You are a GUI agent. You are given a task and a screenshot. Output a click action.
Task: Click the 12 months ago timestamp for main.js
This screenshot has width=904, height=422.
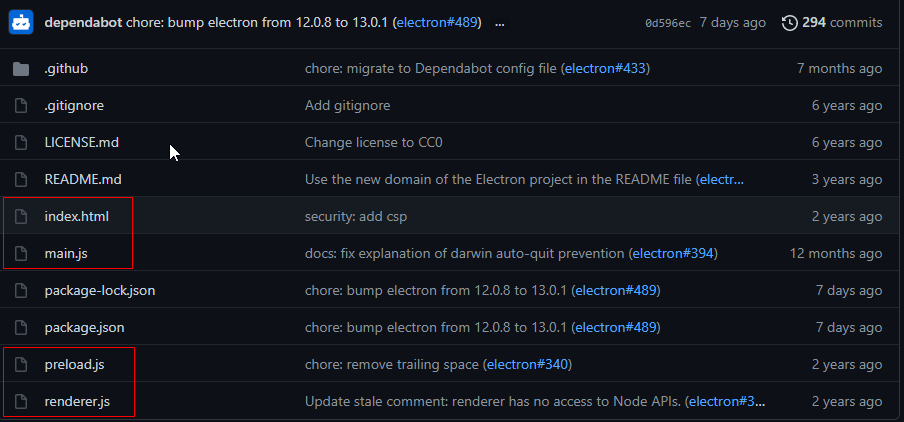[836, 253]
